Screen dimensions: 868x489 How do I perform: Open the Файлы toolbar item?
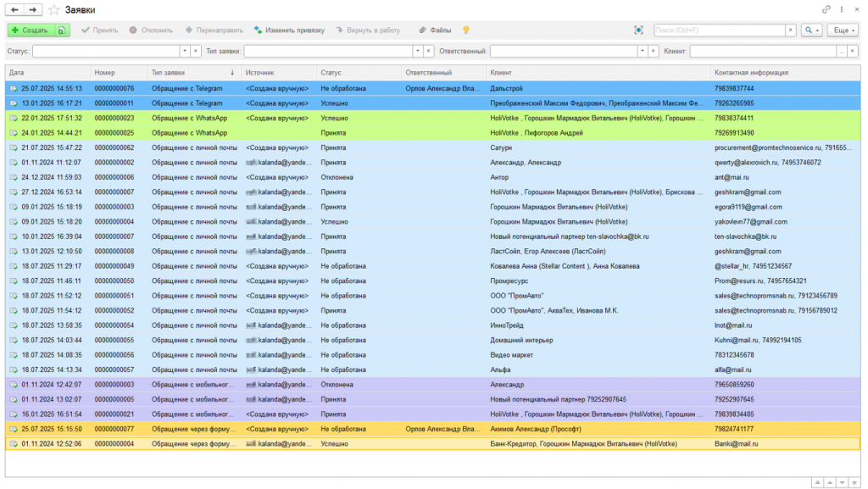point(435,30)
